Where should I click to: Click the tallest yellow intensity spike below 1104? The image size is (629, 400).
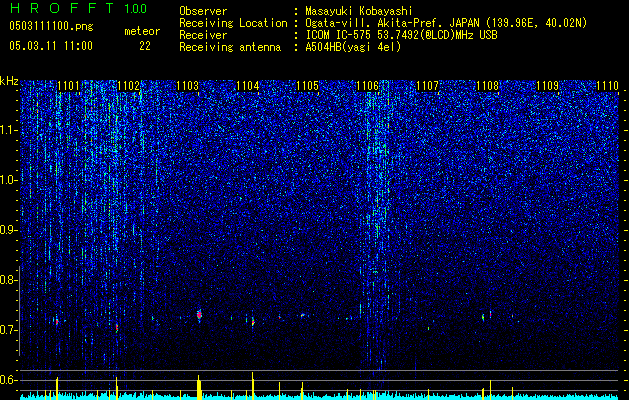click(x=253, y=386)
